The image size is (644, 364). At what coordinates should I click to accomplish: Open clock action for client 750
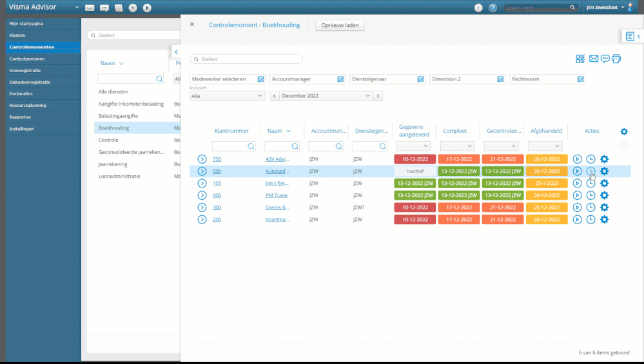(590, 159)
